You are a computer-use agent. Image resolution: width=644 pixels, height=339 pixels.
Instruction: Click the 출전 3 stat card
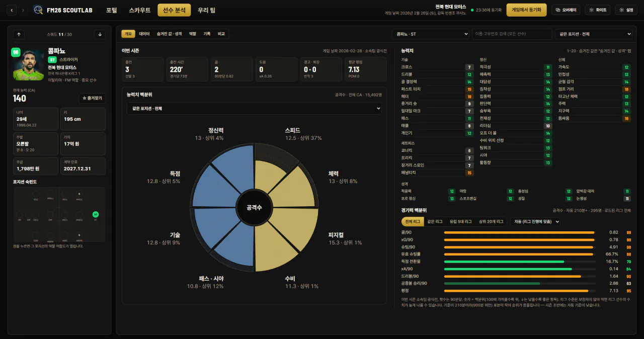click(x=142, y=69)
